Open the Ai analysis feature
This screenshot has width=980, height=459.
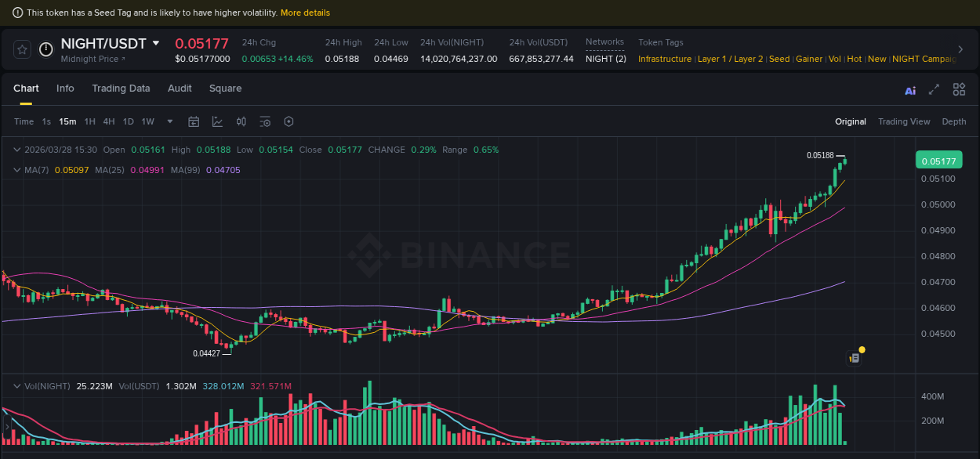[909, 90]
